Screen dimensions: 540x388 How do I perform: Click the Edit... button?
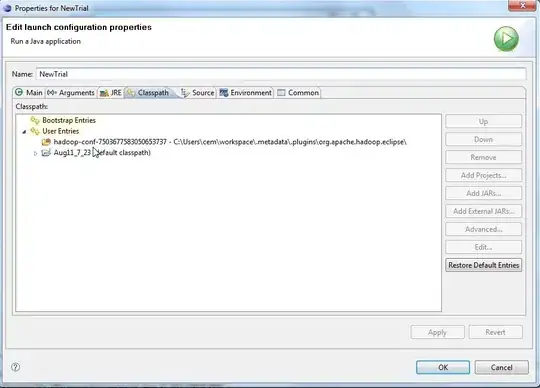pos(483,247)
